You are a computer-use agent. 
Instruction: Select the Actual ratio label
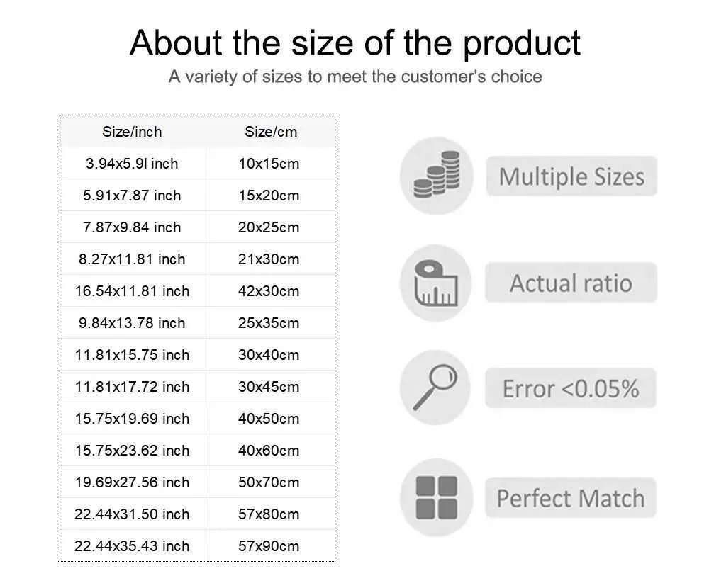[571, 283]
